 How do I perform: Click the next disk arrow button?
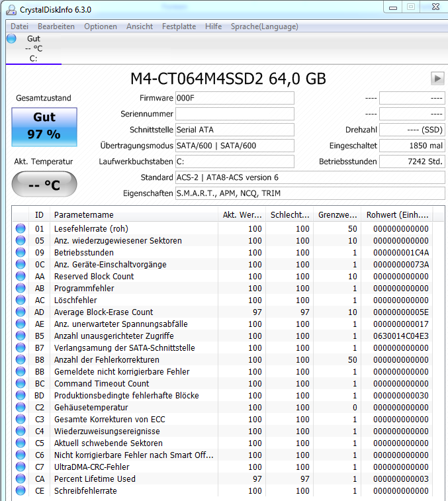pyautogui.click(x=437, y=78)
